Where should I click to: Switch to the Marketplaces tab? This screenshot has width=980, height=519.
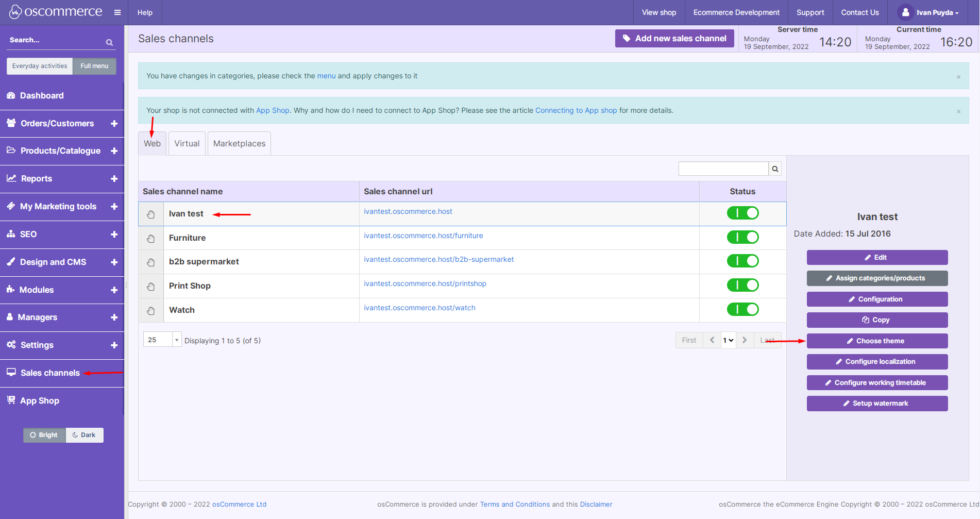[x=240, y=143]
